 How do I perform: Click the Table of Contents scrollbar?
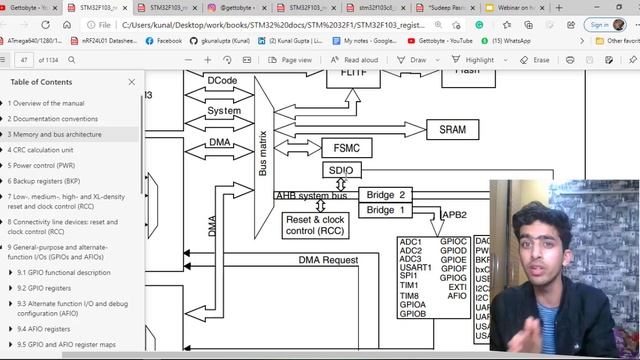pos(142,143)
